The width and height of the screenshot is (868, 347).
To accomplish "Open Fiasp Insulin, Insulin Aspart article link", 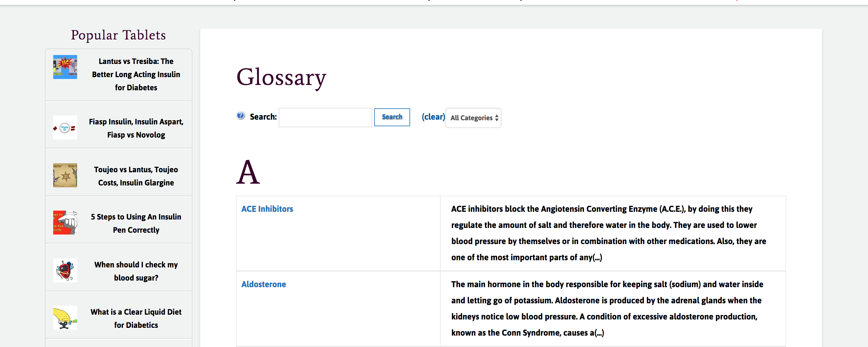I will click(x=136, y=128).
